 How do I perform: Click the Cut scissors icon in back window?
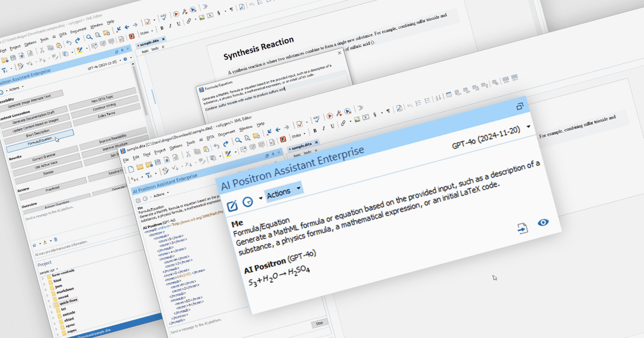click(41, 50)
